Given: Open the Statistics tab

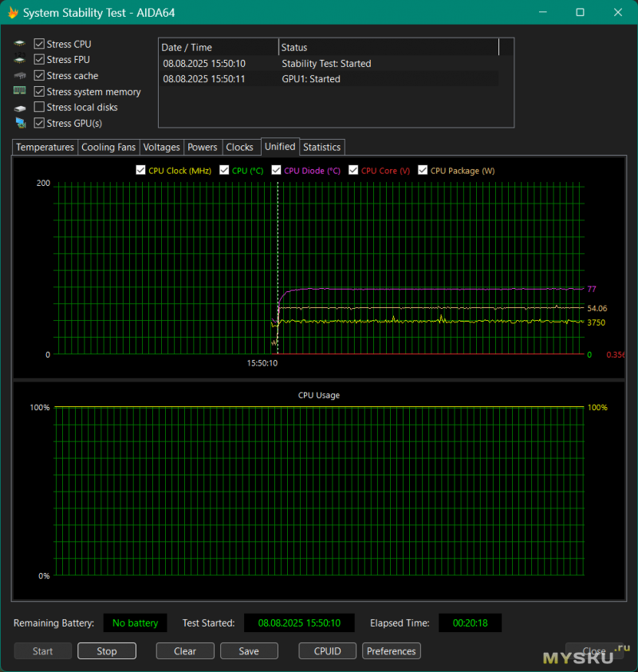Looking at the screenshot, I should click(x=322, y=147).
